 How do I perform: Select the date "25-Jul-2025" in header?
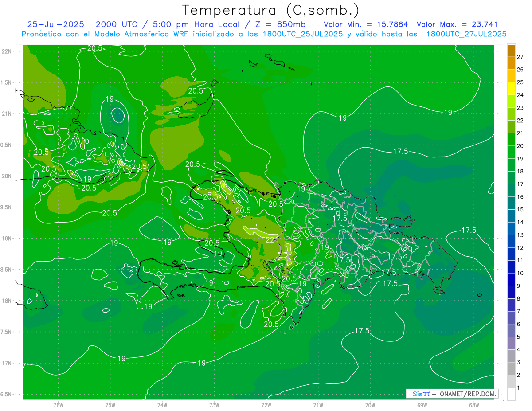(56, 24)
